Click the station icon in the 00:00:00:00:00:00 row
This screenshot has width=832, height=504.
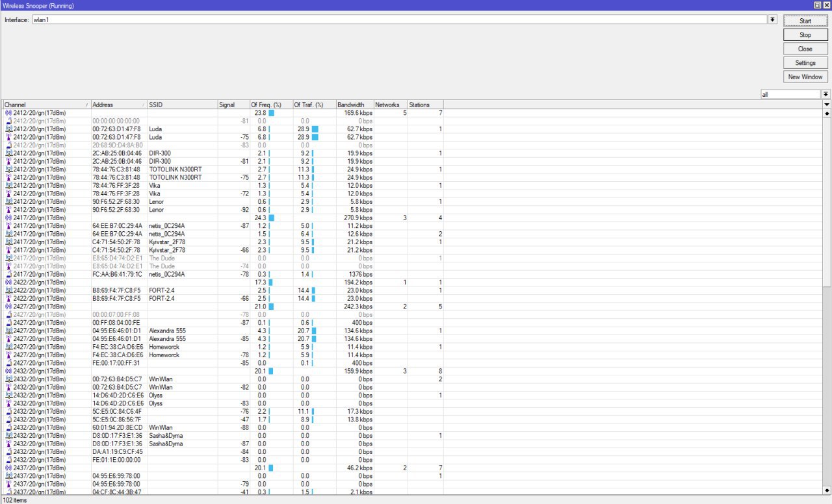(x=8, y=121)
